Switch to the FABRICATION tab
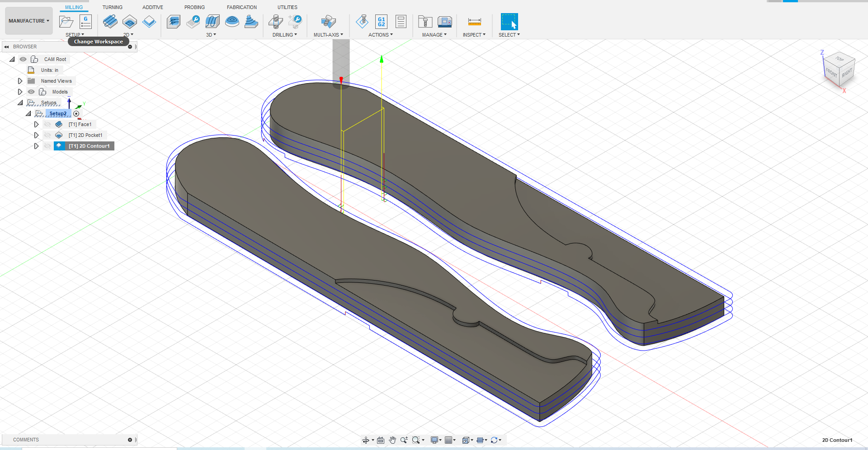 click(242, 7)
